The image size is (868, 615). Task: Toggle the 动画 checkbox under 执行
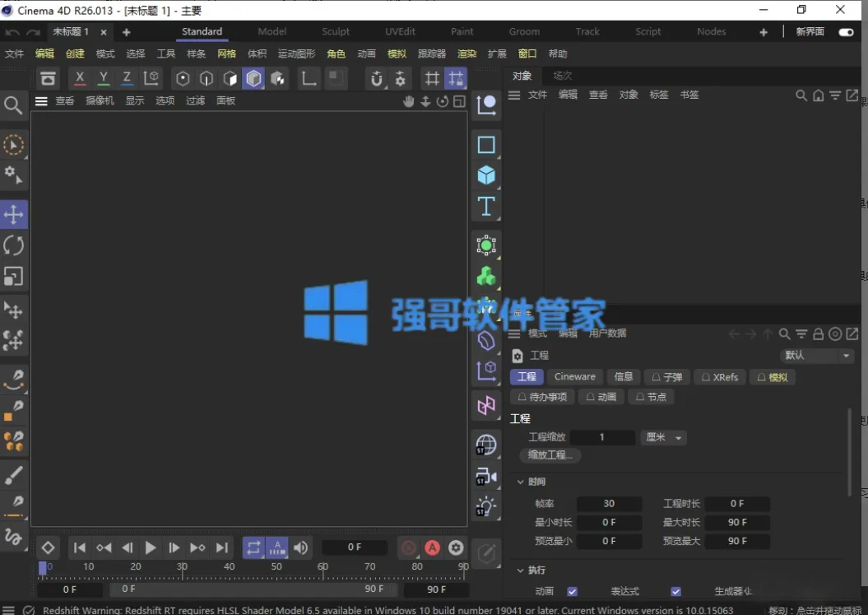pyautogui.click(x=573, y=592)
